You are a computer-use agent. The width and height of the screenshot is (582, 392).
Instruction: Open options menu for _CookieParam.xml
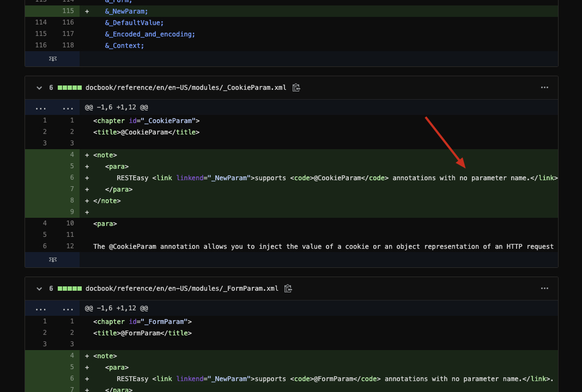(544, 88)
